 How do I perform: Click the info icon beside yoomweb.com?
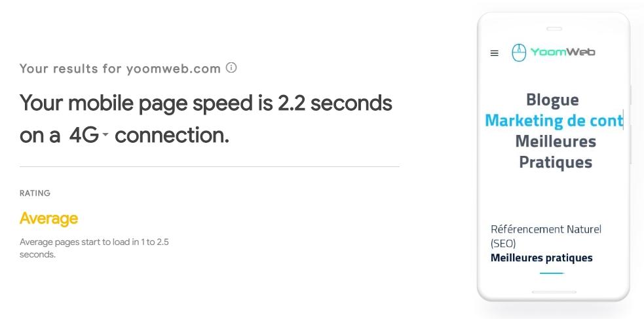(x=231, y=67)
